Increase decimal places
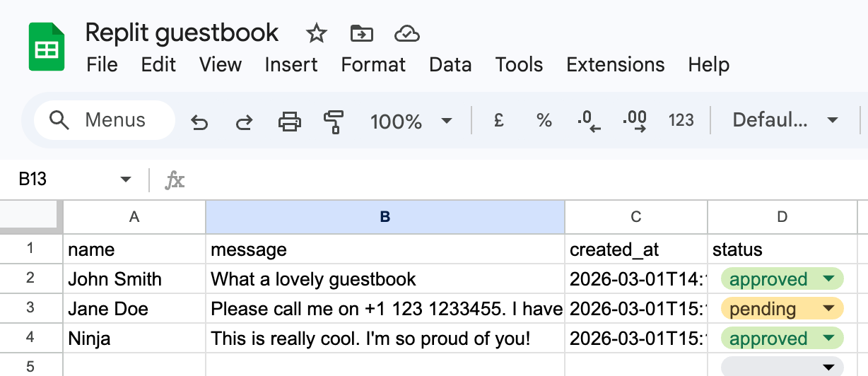The width and height of the screenshot is (868, 376). [x=634, y=122]
